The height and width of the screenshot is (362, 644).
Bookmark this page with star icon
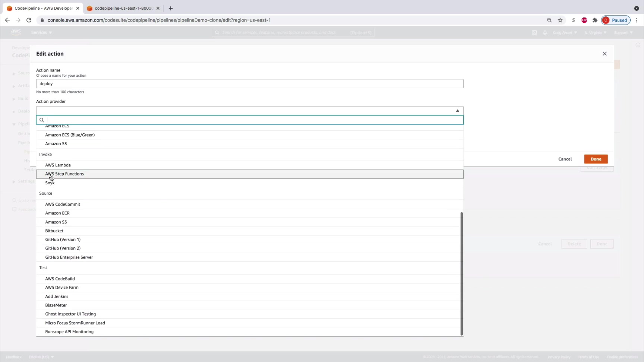click(560, 20)
